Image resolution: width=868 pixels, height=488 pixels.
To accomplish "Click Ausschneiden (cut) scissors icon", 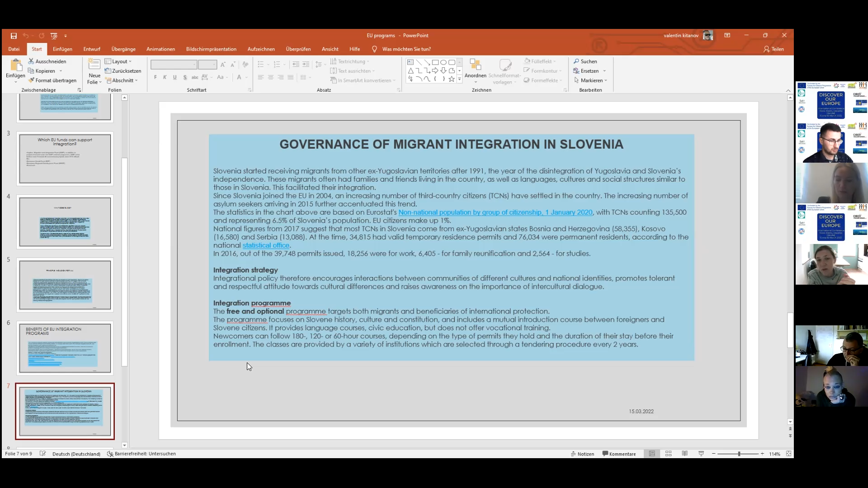I will (x=31, y=61).
